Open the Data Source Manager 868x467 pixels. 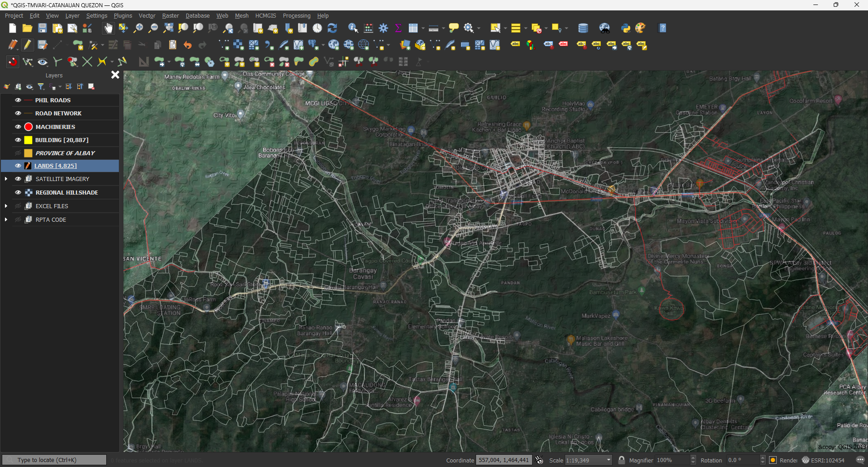pos(87,28)
